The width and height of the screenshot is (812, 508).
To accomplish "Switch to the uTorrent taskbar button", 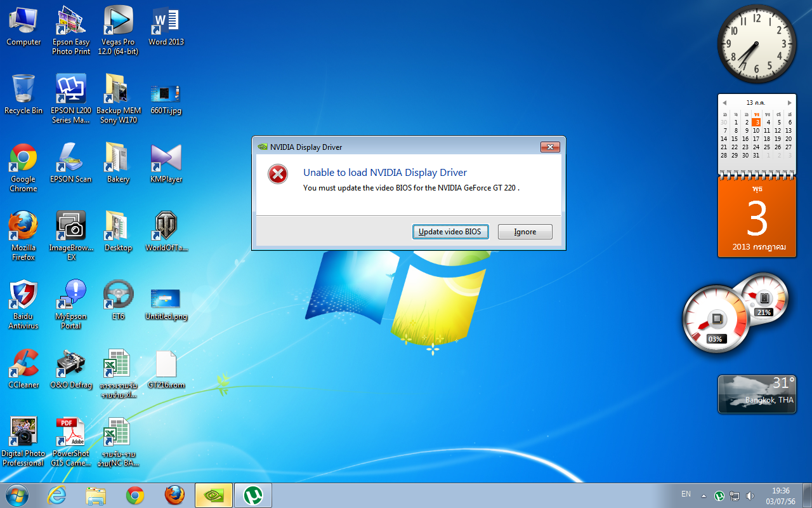I will [253, 495].
